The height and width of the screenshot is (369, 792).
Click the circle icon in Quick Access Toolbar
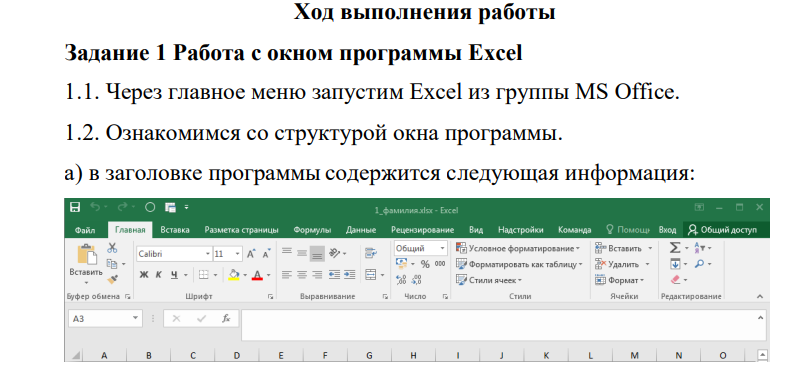150,207
